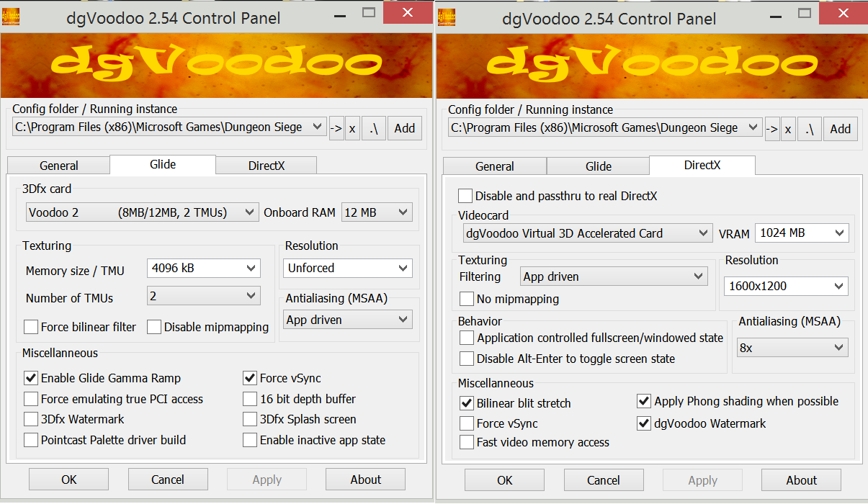Open the DirectX tab in the Glide window

click(267, 166)
